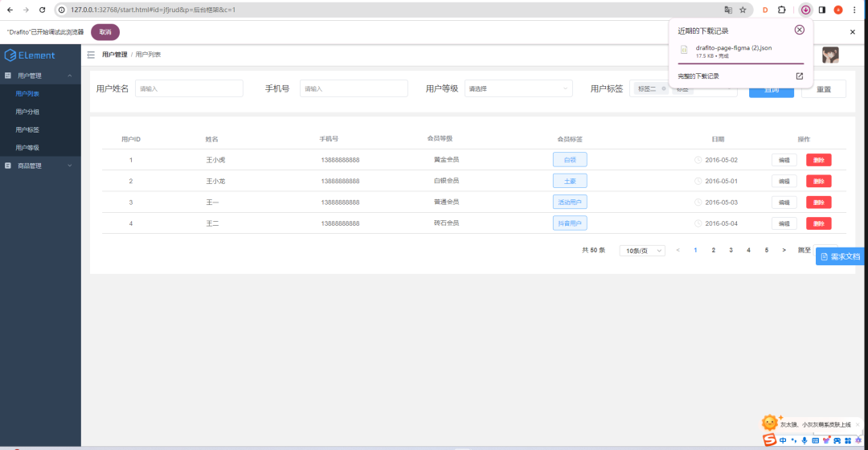The image size is (868, 450).
Task: Toggle Sogou punctuation mode icon
Action: (794, 440)
